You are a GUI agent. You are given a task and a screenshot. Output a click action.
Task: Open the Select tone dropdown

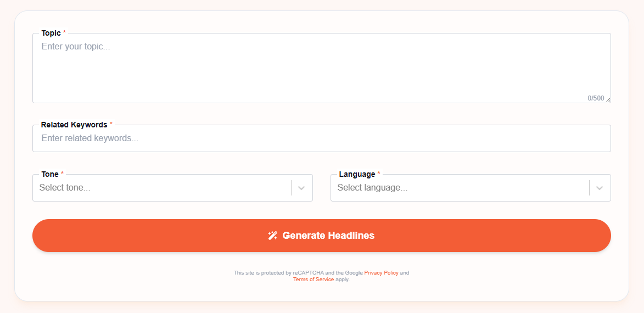172,188
